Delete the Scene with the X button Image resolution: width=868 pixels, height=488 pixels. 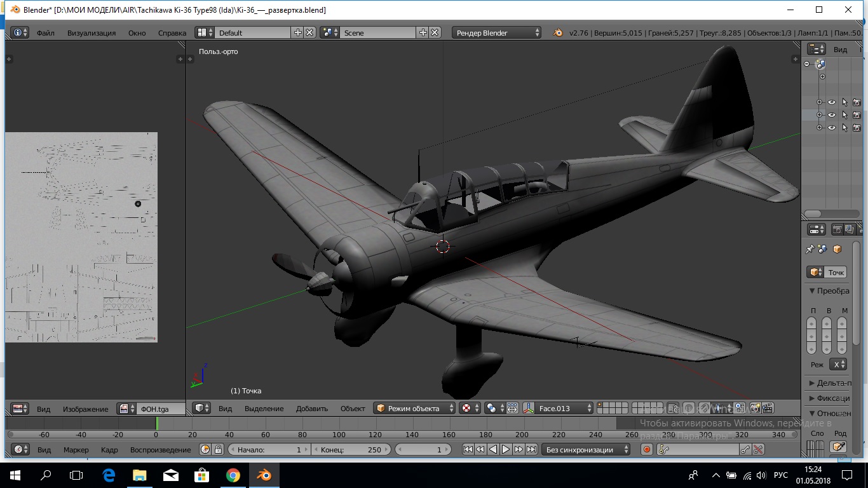tap(435, 32)
